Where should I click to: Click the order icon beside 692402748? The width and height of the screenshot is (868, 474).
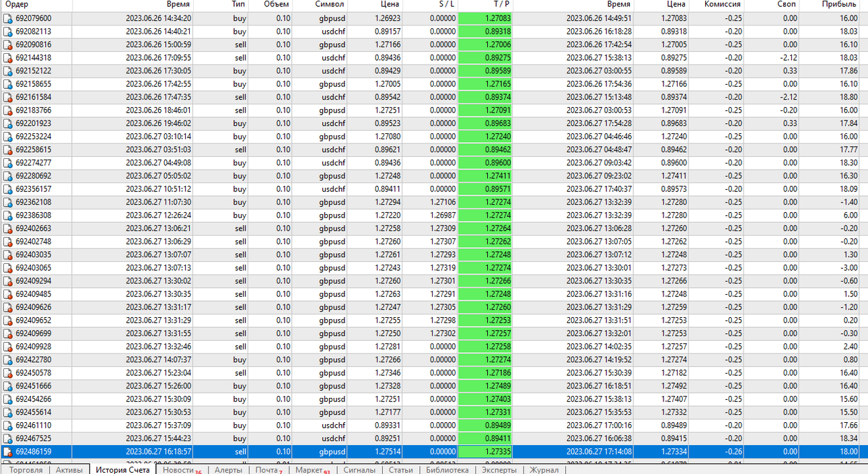tap(8, 242)
